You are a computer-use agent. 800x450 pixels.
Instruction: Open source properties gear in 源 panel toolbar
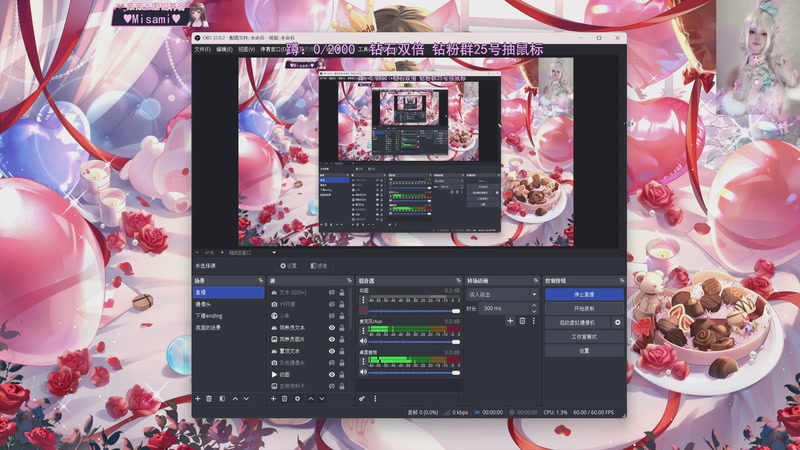point(297,398)
